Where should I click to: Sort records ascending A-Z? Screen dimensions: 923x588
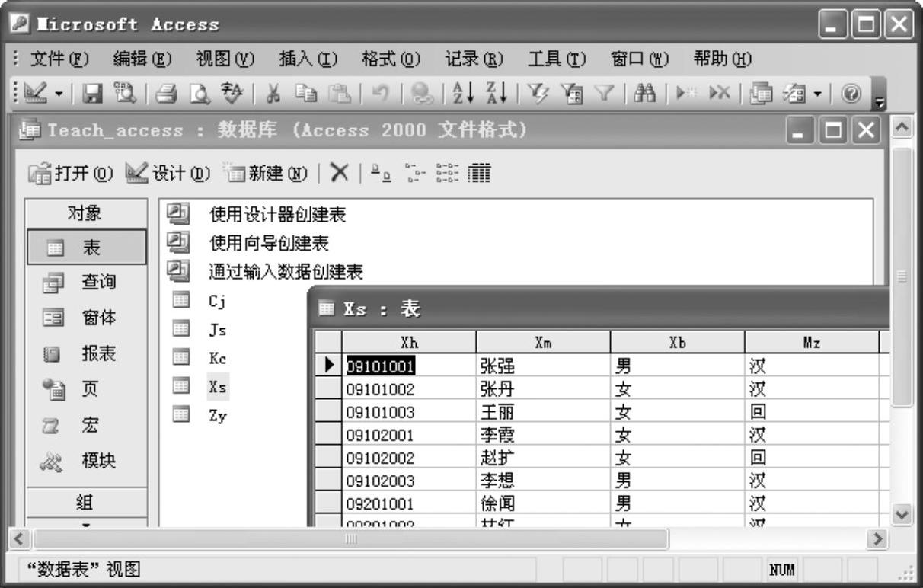tap(461, 94)
